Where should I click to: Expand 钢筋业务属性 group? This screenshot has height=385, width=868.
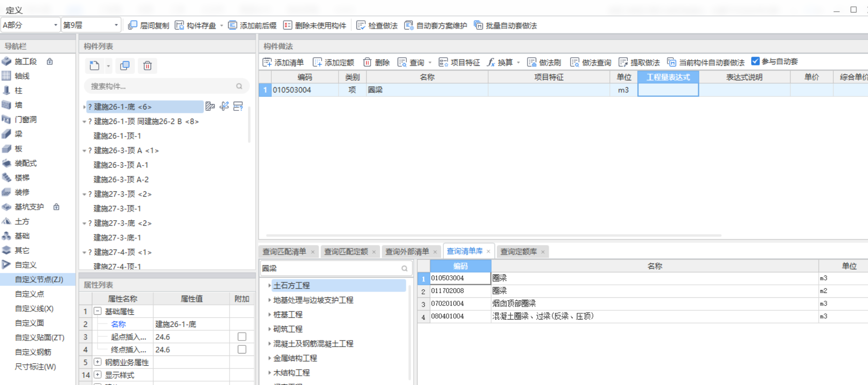point(97,362)
